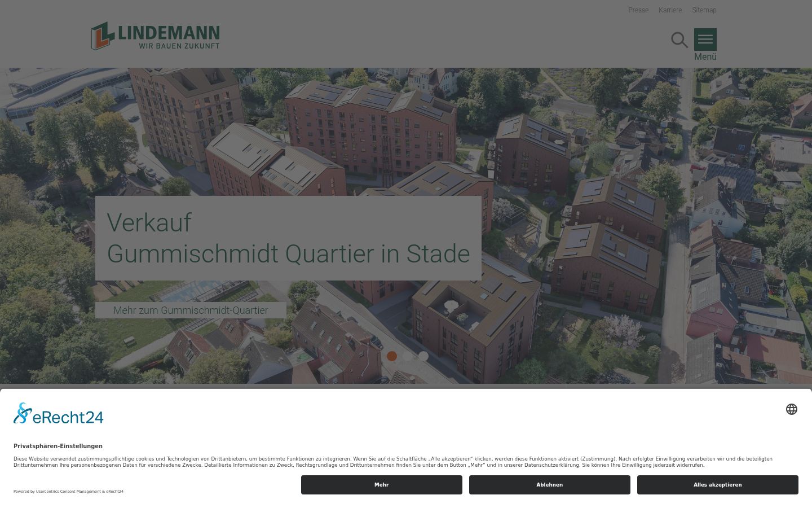Viewport: 812px width, 508px height.
Task: Open language selection globe icon
Action: click(x=792, y=409)
